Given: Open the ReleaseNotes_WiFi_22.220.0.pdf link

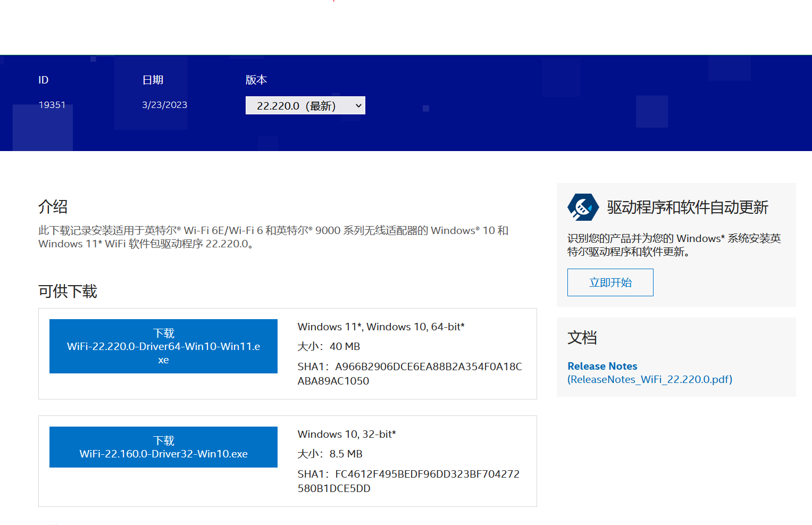Looking at the screenshot, I should point(650,379).
